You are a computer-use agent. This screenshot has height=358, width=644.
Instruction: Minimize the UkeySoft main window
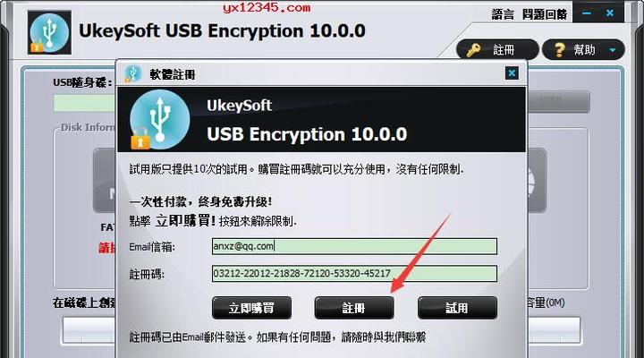coord(587,13)
